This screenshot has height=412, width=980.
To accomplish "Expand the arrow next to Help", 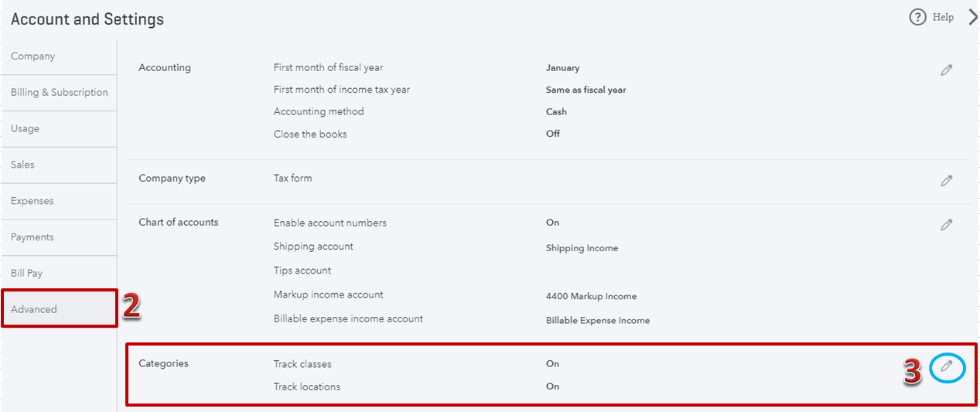I will click(x=972, y=17).
